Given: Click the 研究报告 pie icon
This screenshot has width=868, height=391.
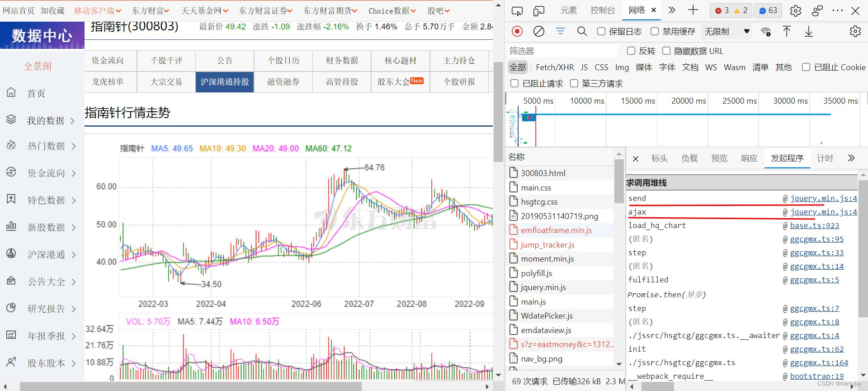Looking at the screenshot, I should coord(11,308).
